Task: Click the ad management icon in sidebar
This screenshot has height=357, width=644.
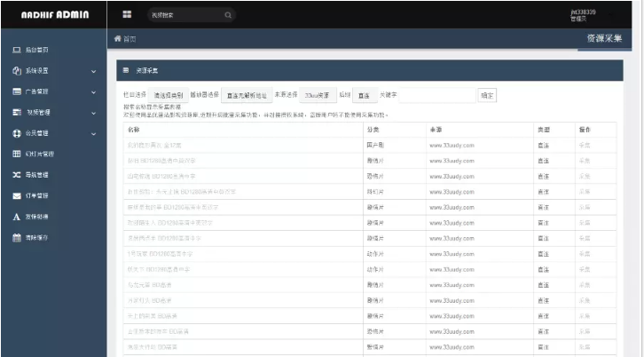Action: tap(17, 91)
